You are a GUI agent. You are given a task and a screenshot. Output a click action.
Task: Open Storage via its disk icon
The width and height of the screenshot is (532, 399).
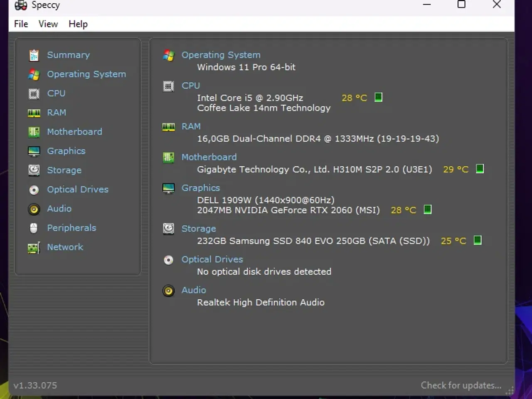click(34, 170)
